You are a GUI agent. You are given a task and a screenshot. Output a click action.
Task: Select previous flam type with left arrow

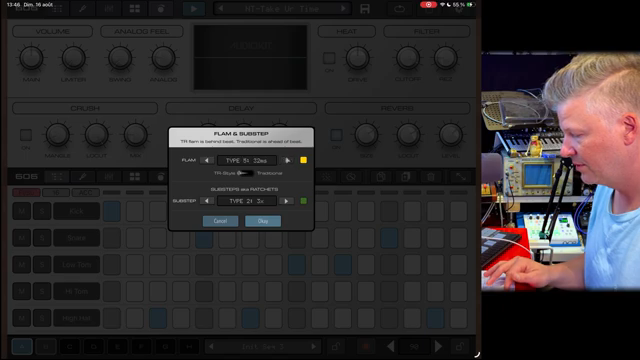tap(207, 160)
